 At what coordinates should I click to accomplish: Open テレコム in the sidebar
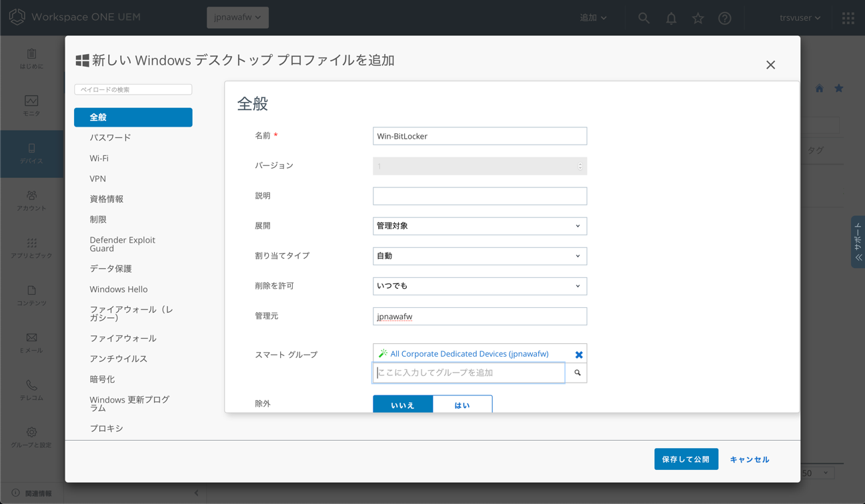pyautogui.click(x=31, y=391)
